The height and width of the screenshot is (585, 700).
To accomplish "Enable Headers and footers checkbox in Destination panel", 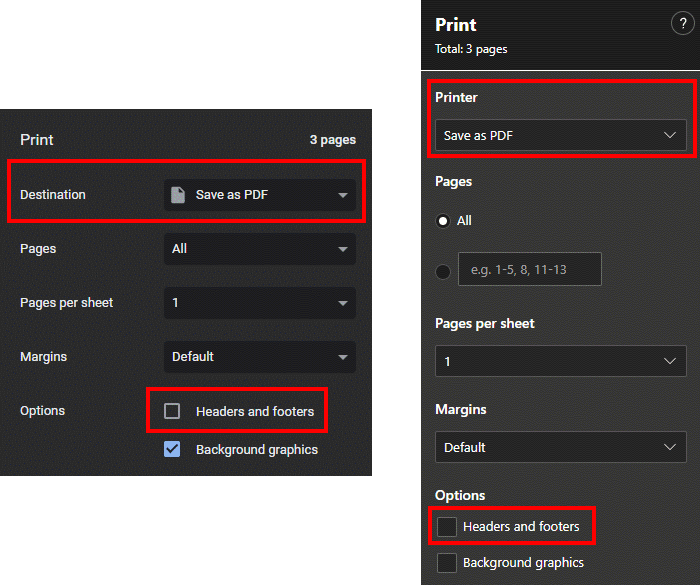I will click(x=172, y=411).
